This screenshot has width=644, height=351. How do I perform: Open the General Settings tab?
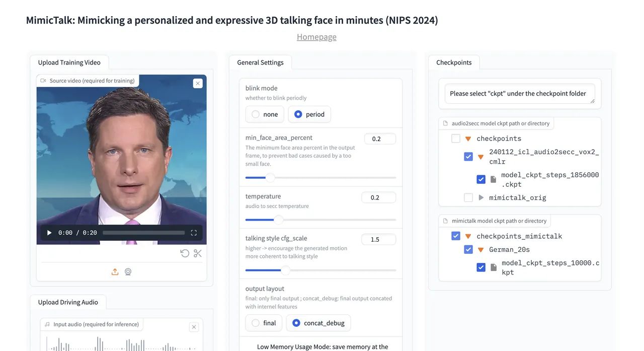(260, 62)
